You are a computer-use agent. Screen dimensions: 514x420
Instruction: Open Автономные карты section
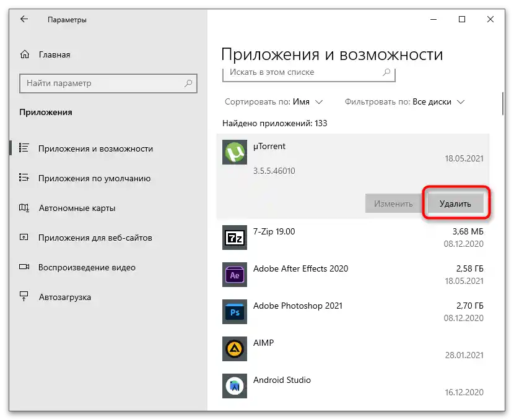[77, 208]
